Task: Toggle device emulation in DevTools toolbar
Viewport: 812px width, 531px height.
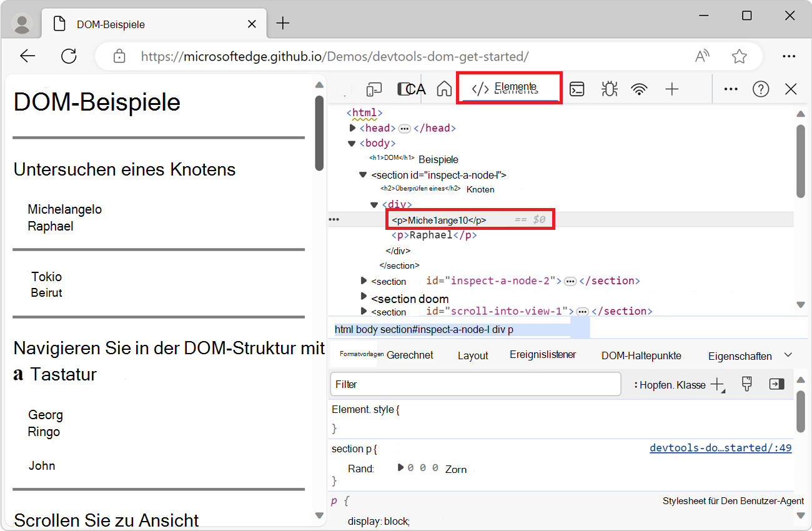Action: (374, 89)
